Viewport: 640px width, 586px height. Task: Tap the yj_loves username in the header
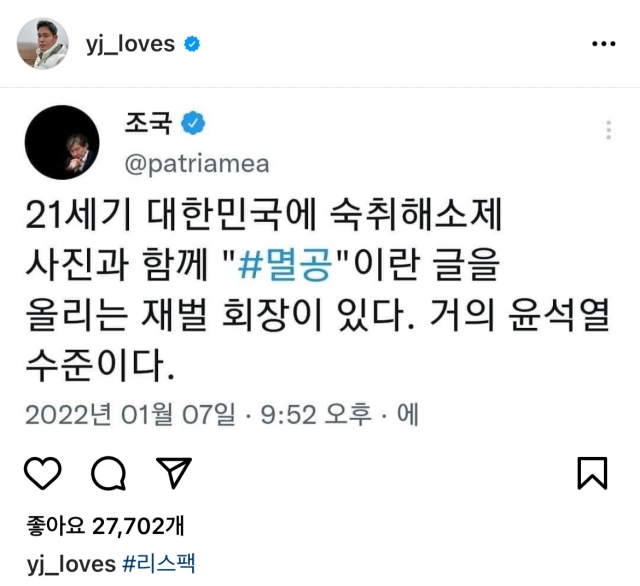130,44
